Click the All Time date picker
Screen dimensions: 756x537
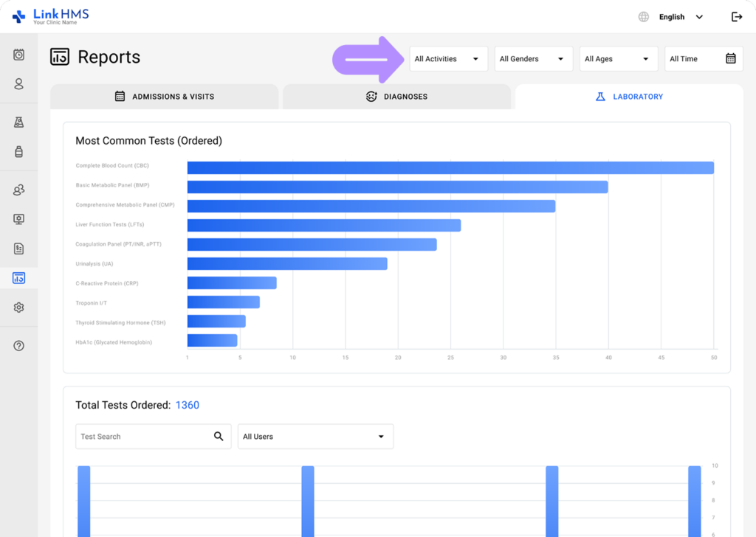point(703,59)
